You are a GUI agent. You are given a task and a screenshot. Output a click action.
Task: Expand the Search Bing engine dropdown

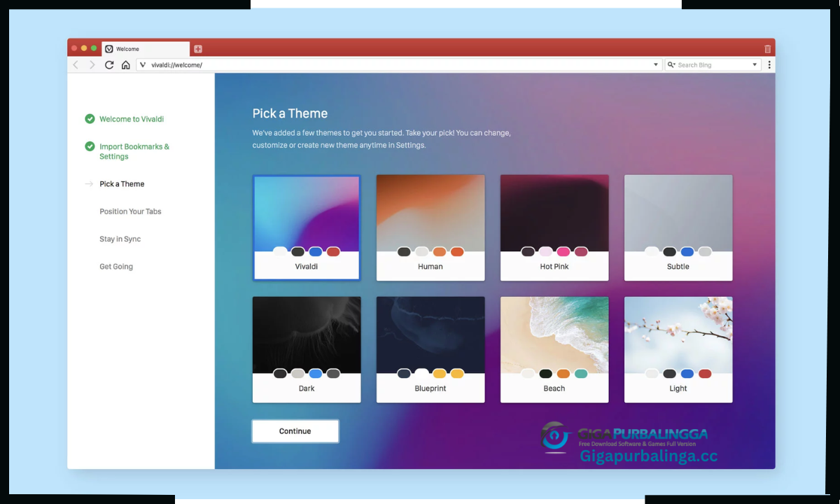pyautogui.click(x=755, y=65)
